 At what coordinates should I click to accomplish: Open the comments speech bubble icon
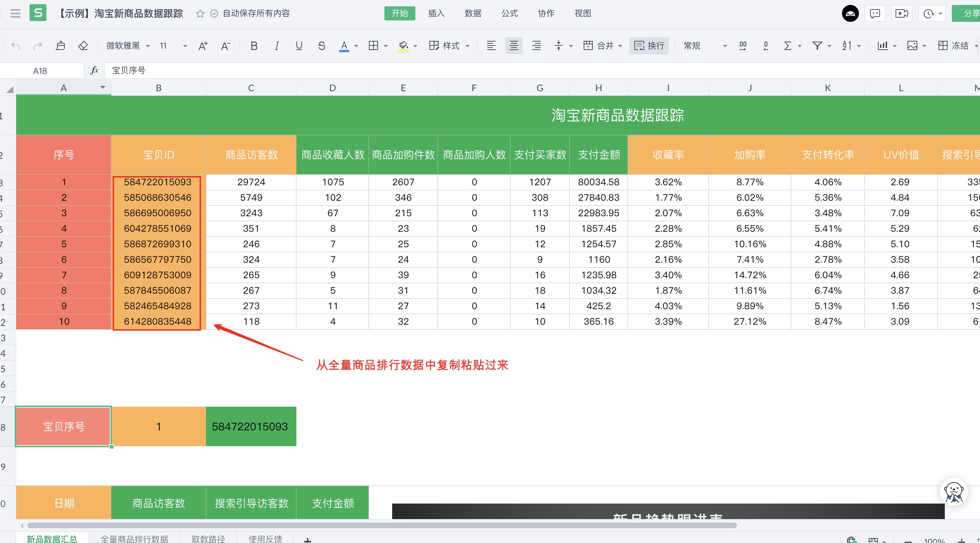click(875, 14)
